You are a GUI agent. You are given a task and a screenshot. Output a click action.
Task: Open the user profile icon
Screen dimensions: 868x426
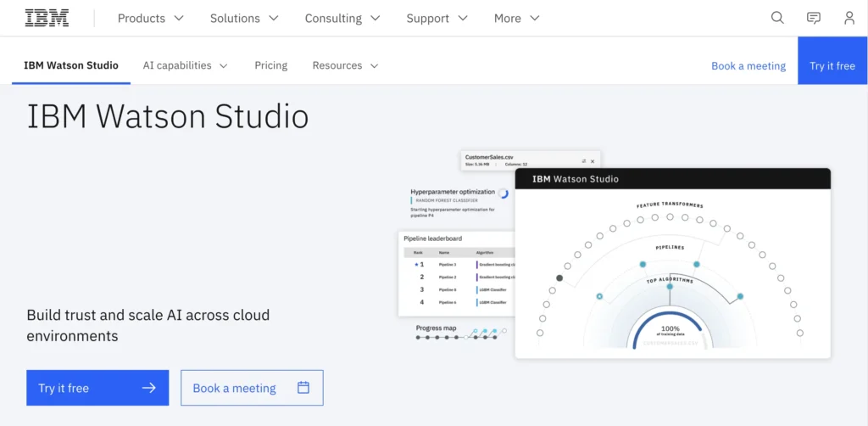[x=849, y=18]
